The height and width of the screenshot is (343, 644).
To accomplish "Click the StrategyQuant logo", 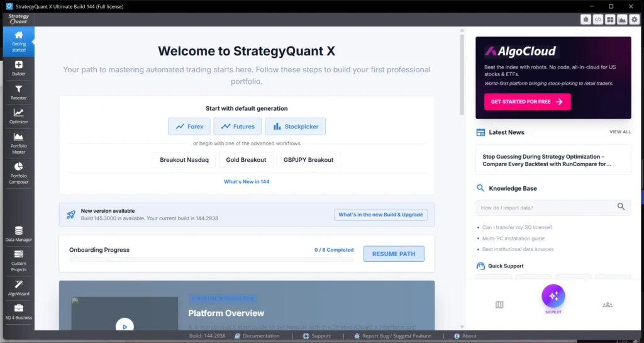I will click(x=18, y=20).
